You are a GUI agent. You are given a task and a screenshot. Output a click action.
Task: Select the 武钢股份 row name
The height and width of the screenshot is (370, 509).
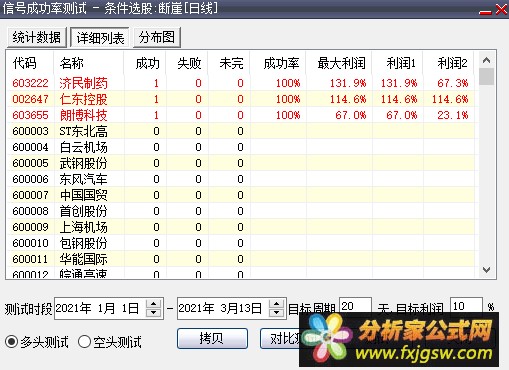pos(83,163)
